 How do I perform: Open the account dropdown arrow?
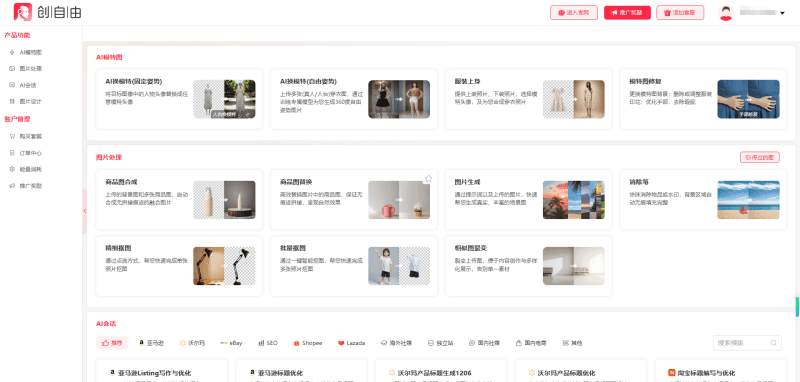(x=782, y=13)
